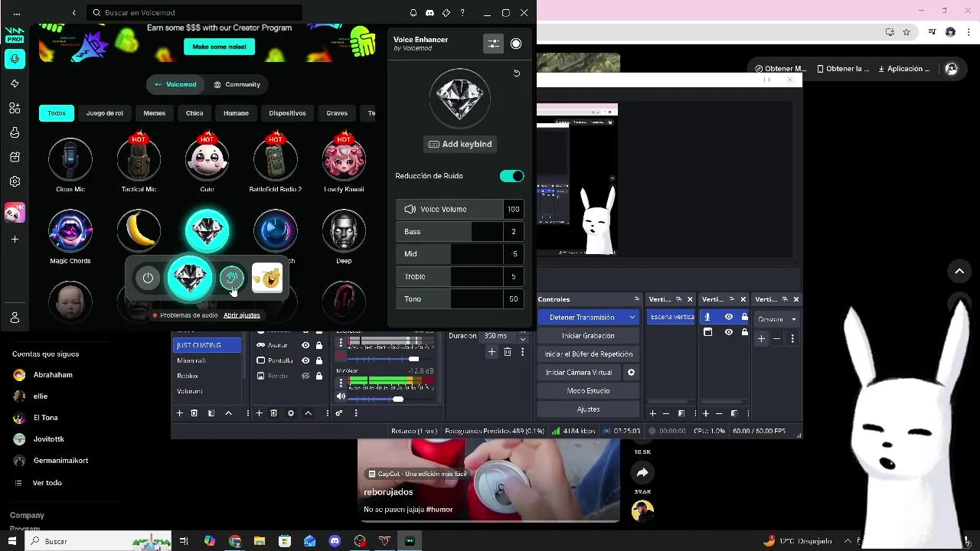Filter voices by Memes

[155, 113]
